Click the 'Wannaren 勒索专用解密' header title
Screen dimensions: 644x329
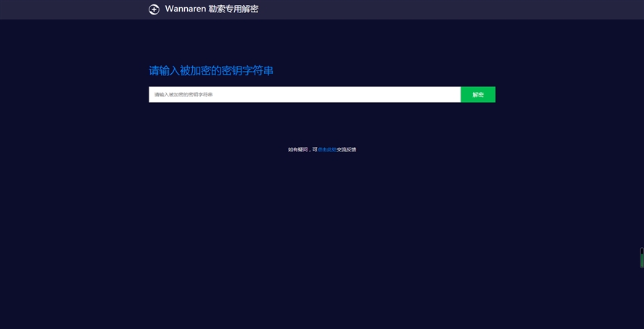(211, 9)
